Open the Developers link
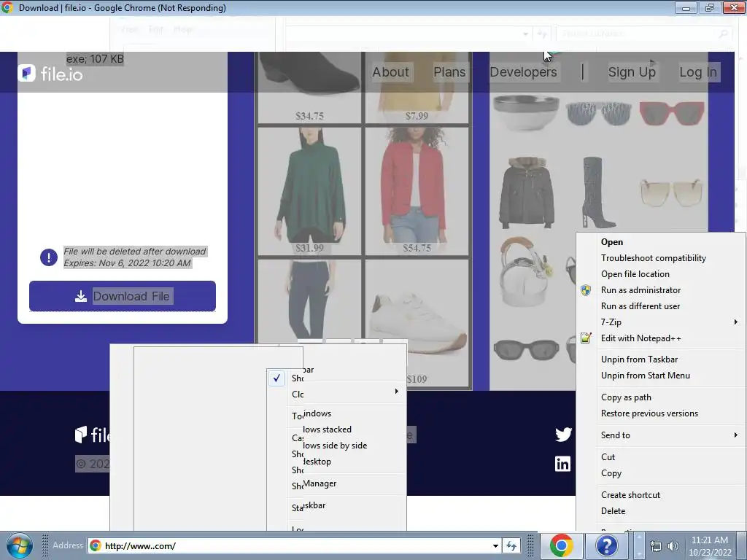747x560 pixels. (x=523, y=72)
